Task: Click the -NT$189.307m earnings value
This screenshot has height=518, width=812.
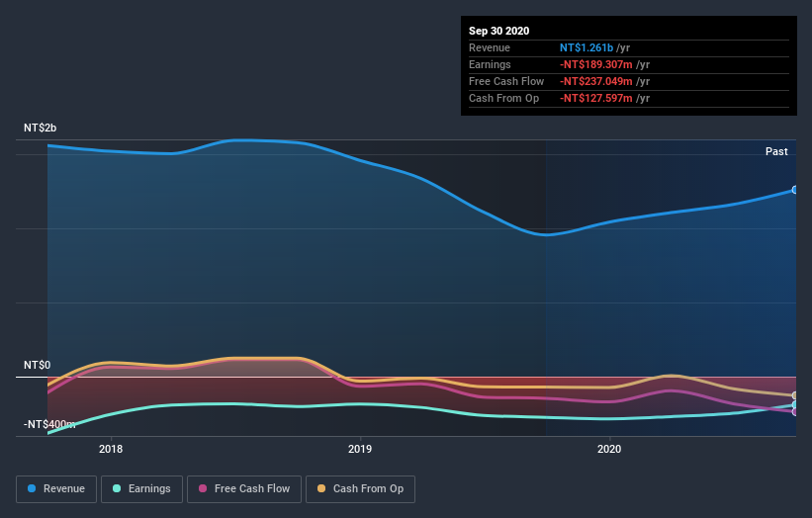Action: [596, 64]
